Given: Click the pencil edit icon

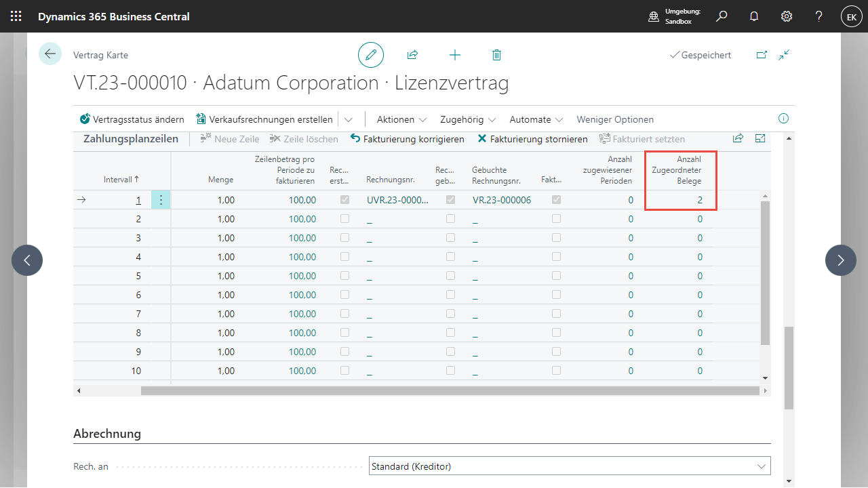Looking at the screenshot, I should (371, 55).
